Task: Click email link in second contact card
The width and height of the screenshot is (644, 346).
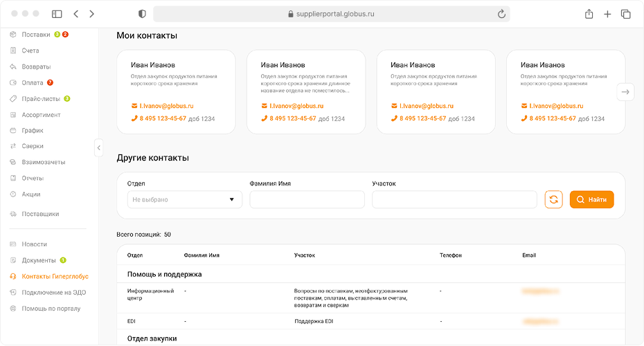Action: pos(296,106)
